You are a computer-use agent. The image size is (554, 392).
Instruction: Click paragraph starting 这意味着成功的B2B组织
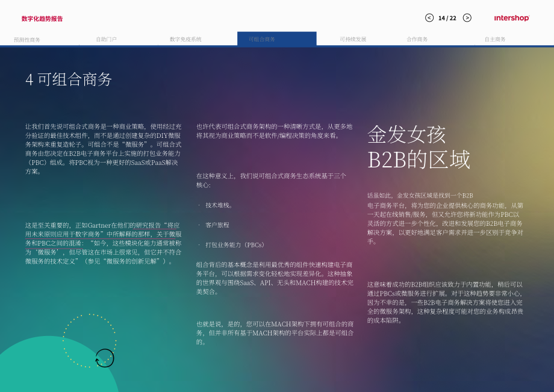pos(445,302)
